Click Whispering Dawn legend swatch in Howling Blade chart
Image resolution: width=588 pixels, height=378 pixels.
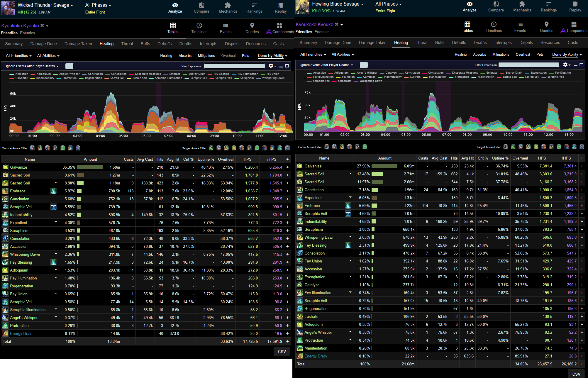pyautogui.click(x=356, y=81)
